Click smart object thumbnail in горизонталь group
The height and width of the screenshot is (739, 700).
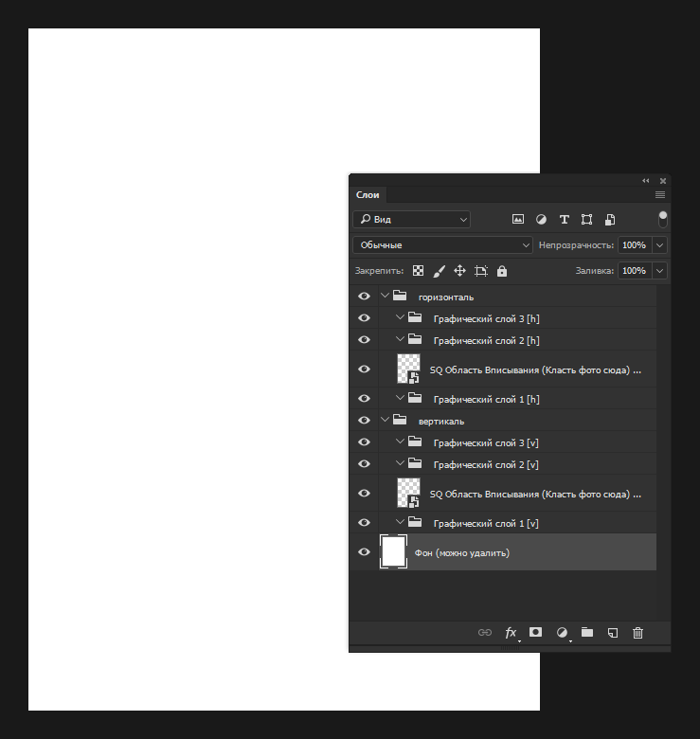tap(408, 369)
